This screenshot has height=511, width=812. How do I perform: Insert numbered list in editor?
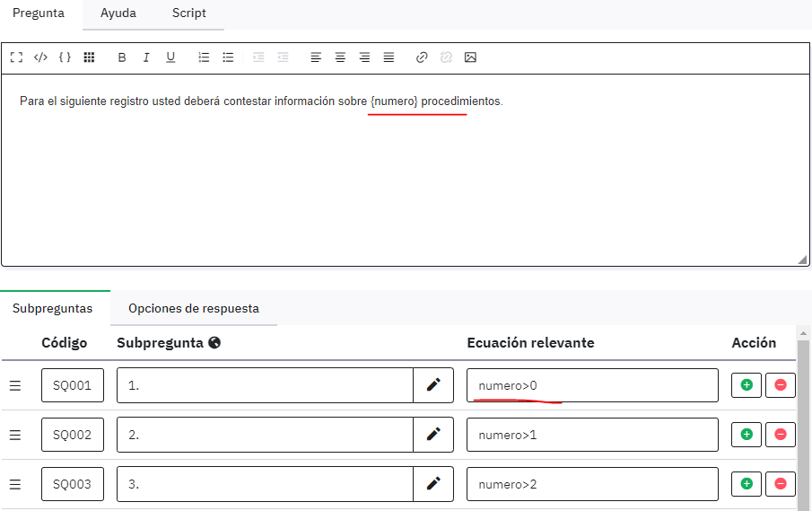coord(204,57)
